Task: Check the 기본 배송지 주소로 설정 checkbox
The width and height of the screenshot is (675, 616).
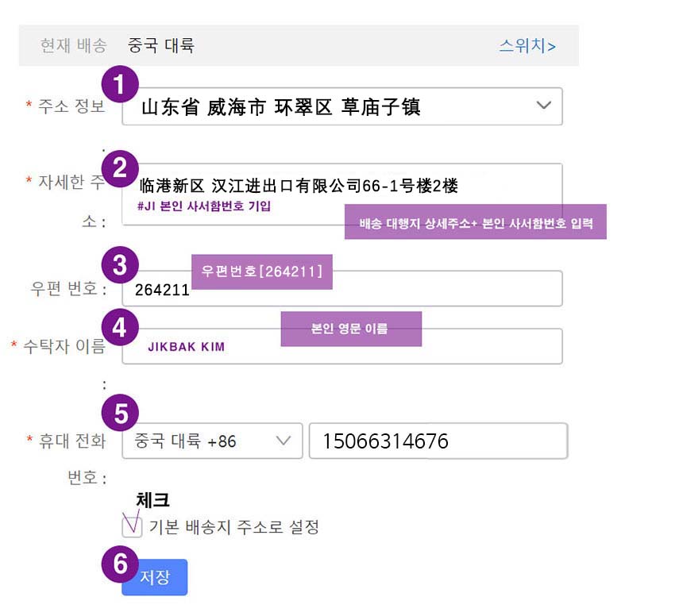Action: tap(132, 526)
